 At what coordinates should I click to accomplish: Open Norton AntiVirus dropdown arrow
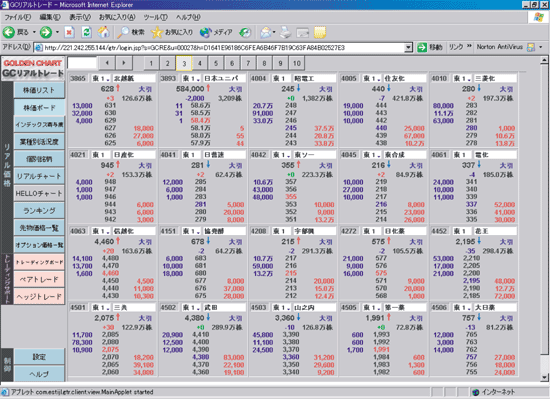click(541, 47)
